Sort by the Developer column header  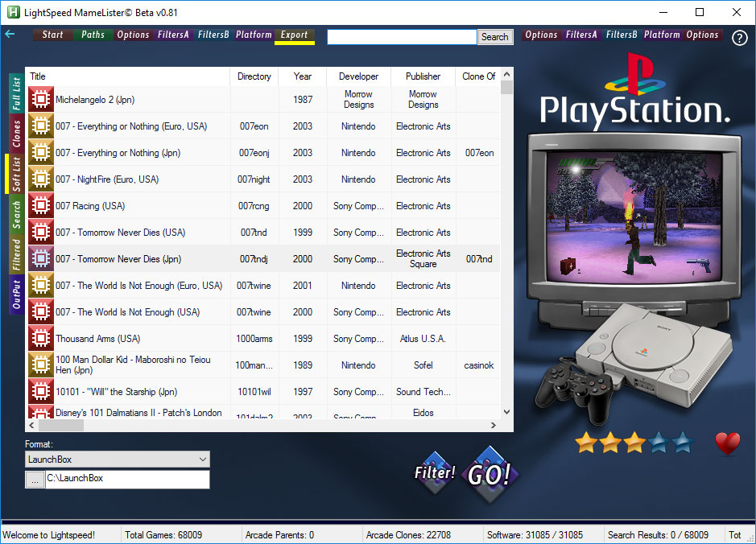pos(358,76)
